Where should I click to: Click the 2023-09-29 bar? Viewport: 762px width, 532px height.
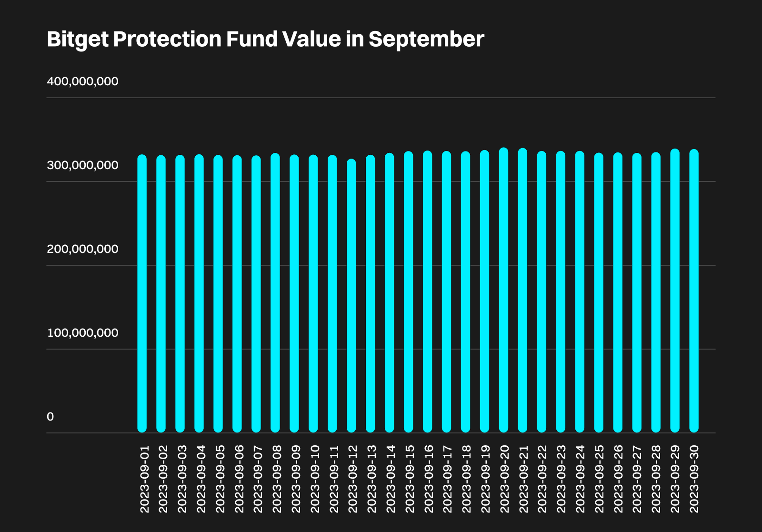point(675,291)
